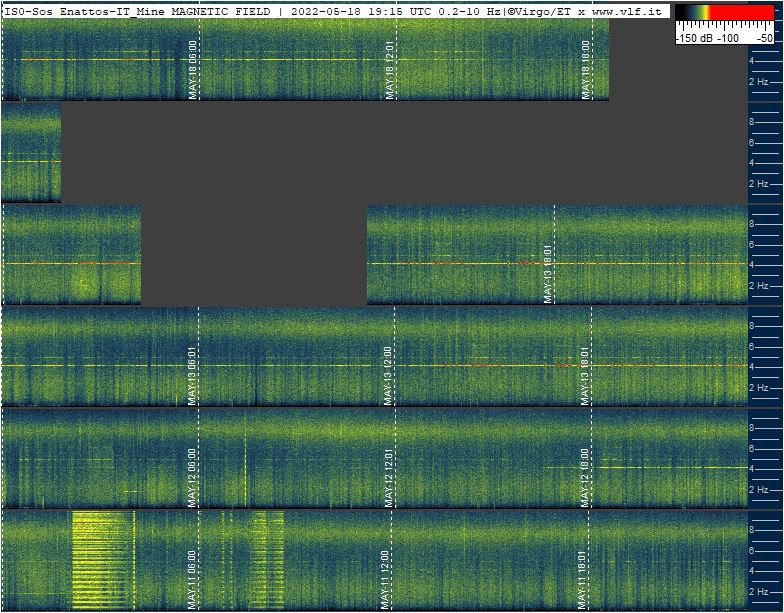Click the -150 dB scale label
784x613 pixels.
click(693, 38)
